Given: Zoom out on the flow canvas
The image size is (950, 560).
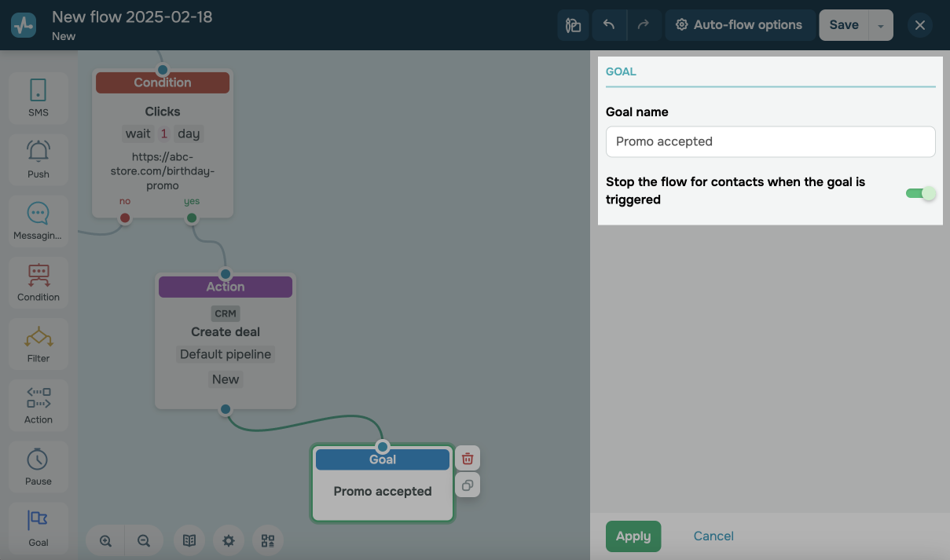Looking at the screenshot, I should coord(144,540).
